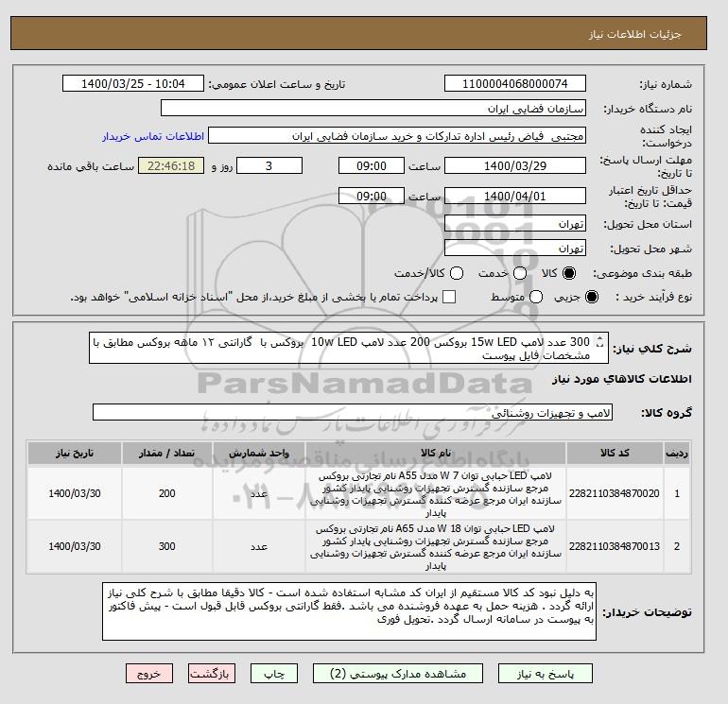
Task: Click need date 1400/03/30 in row 1
Action: [75, 493]
